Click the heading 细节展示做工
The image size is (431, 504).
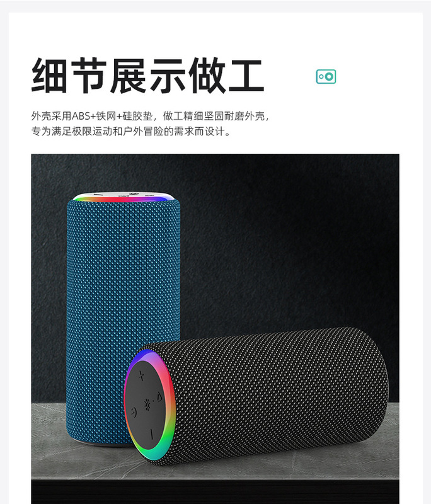[148, 76]
